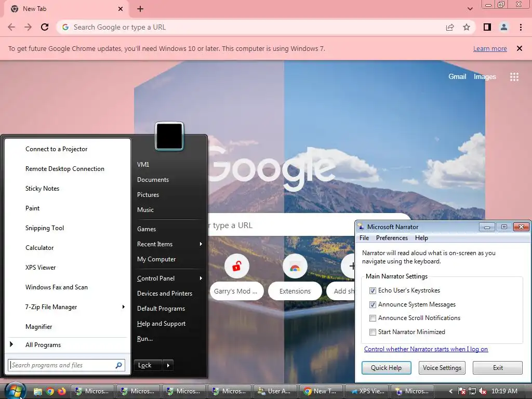This screenshot has height=399, width=532.
Task: Enable Start Narrator Minimized
Action: coord(373,332)
